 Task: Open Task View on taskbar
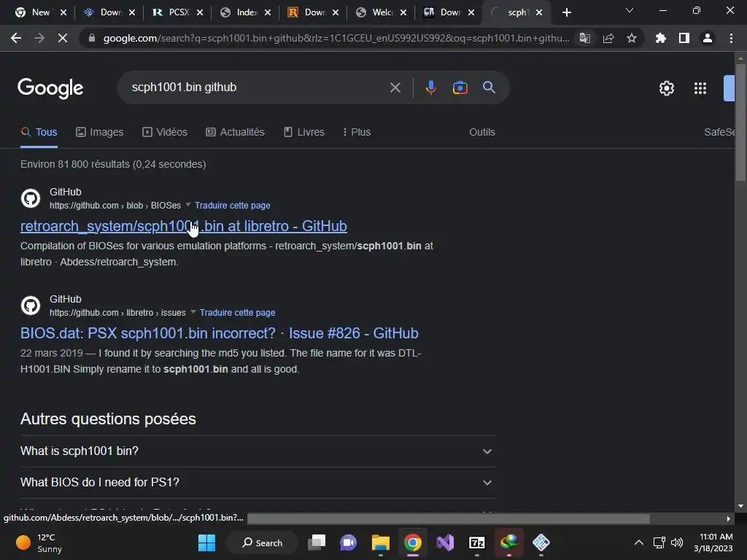tap(317, 542)
